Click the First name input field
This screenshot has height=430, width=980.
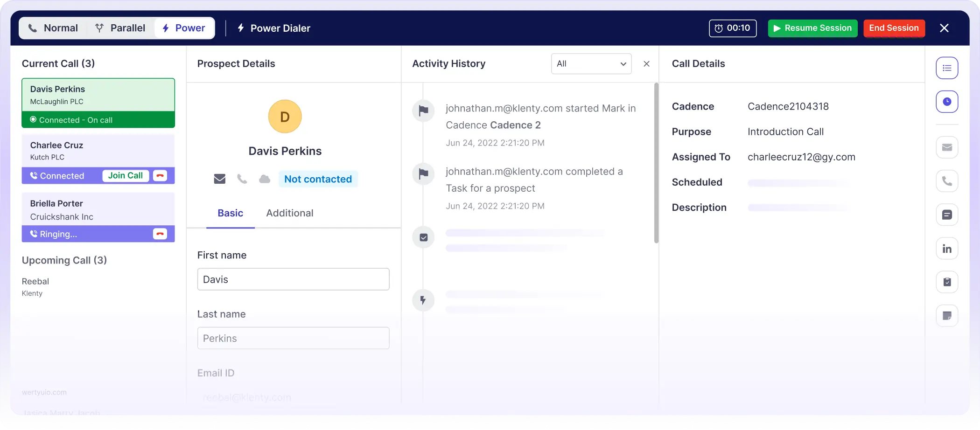click(293, 279)
